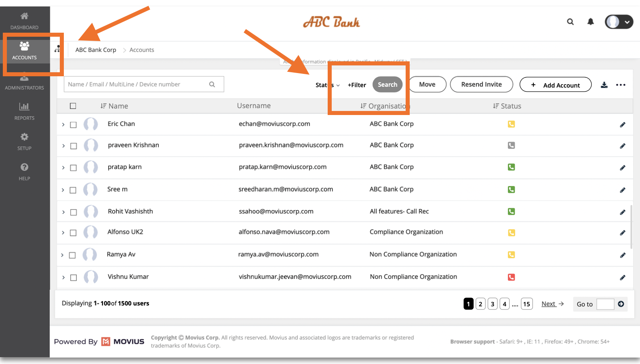
Task: Open the Administrators section
Action: coord(24,82)
